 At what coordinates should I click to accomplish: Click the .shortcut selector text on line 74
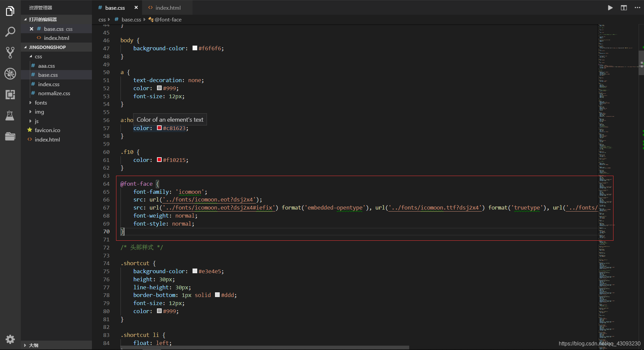click(135, 263)
